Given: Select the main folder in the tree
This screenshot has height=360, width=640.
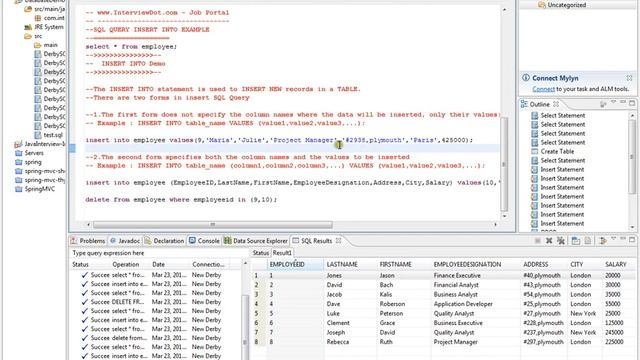Looking at the screenshot, I should click(x=51, y=45).
